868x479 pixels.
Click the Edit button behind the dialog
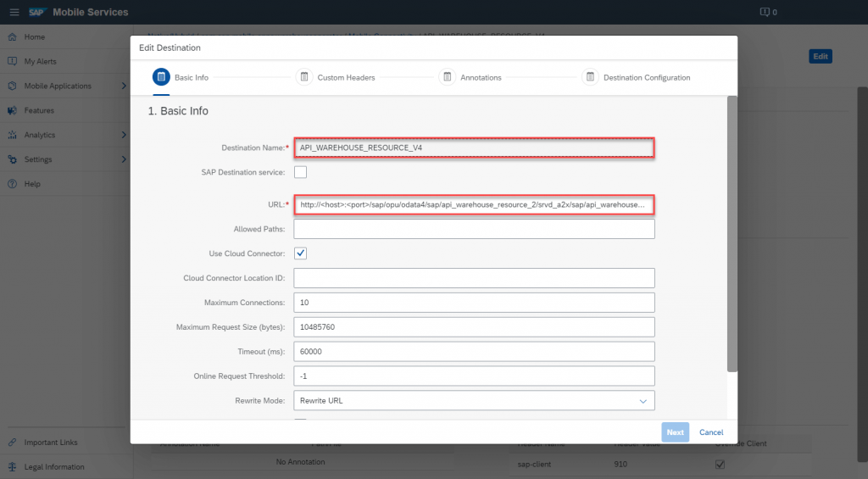(x=821, y=57)
